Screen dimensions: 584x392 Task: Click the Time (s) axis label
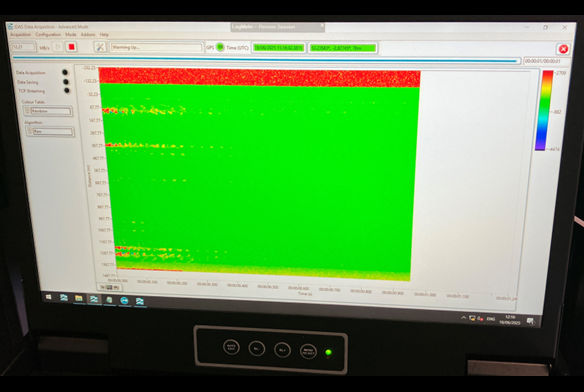coord(305,294)
